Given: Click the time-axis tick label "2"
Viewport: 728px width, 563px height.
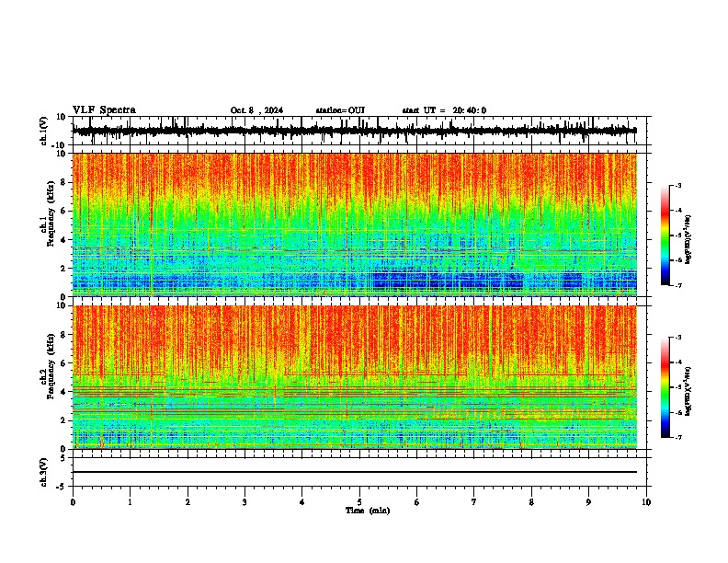Looking at the screenshot, I should pyautogui.click(x=188, y=502).
